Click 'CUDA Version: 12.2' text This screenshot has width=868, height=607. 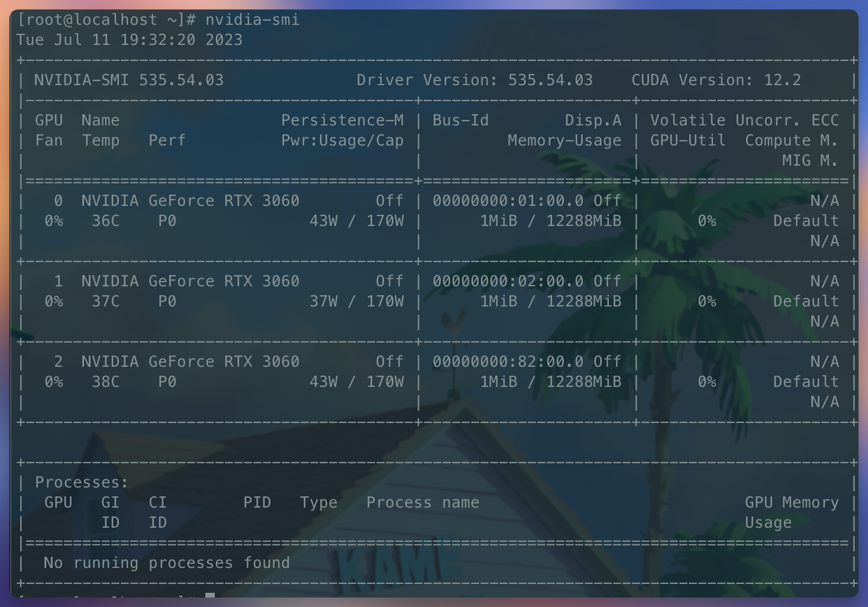pos(716,80)
